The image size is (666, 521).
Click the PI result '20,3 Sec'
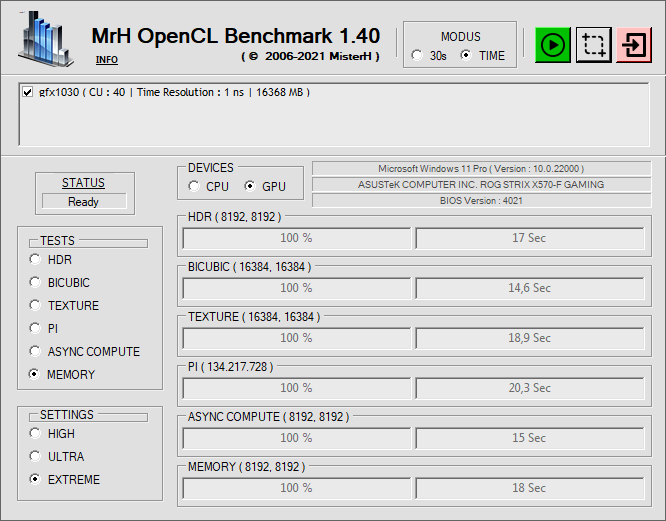click(x=530, y=388)
